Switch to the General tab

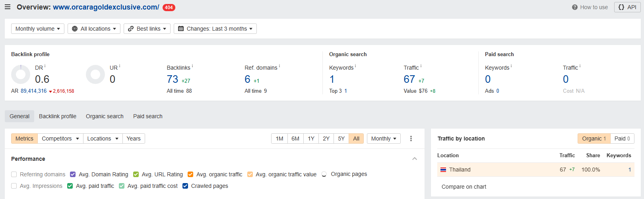tap(19, 116)
